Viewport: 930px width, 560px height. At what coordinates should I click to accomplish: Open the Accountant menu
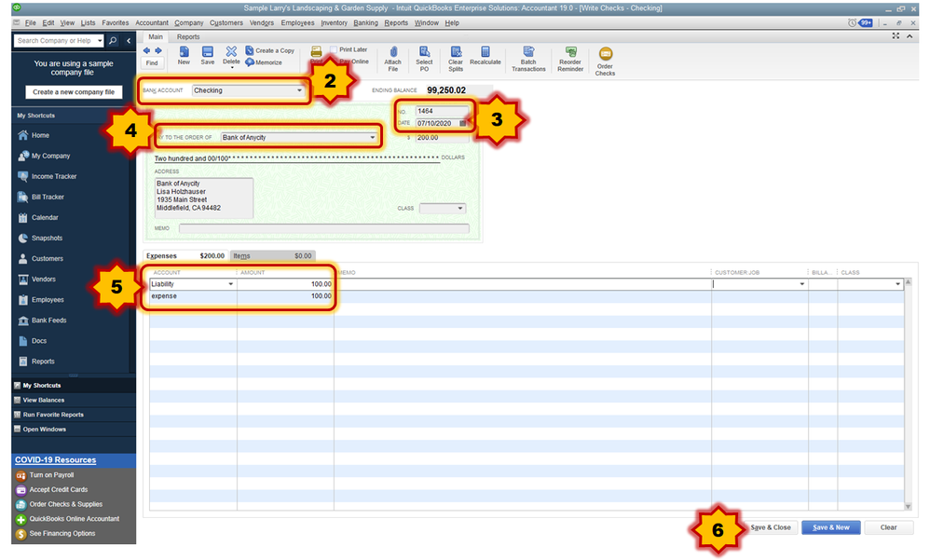pos(152,23)
